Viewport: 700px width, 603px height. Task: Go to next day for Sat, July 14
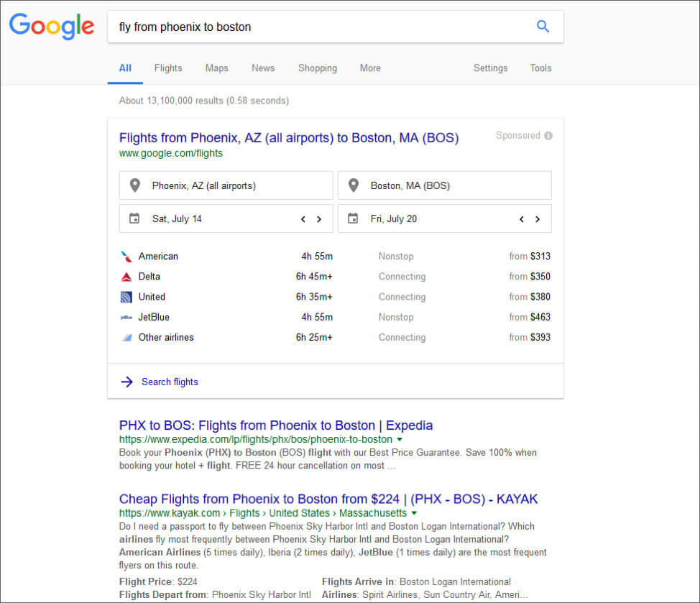319,219
